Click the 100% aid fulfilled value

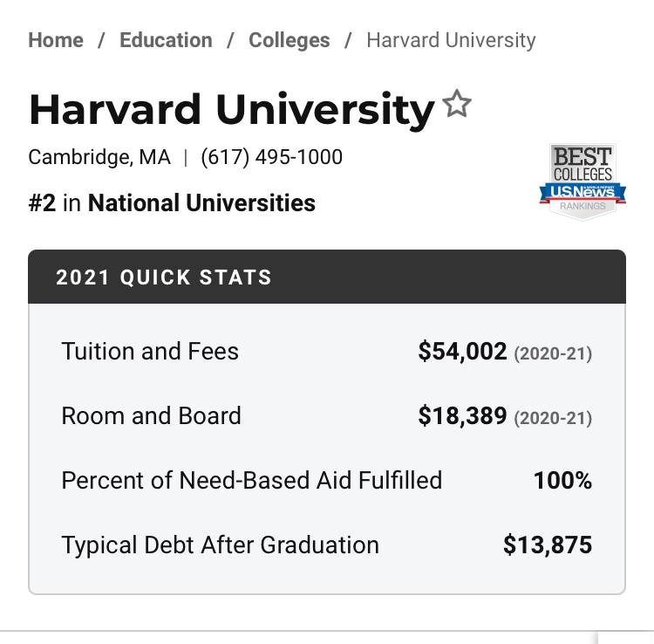click(x=562, y=481)
